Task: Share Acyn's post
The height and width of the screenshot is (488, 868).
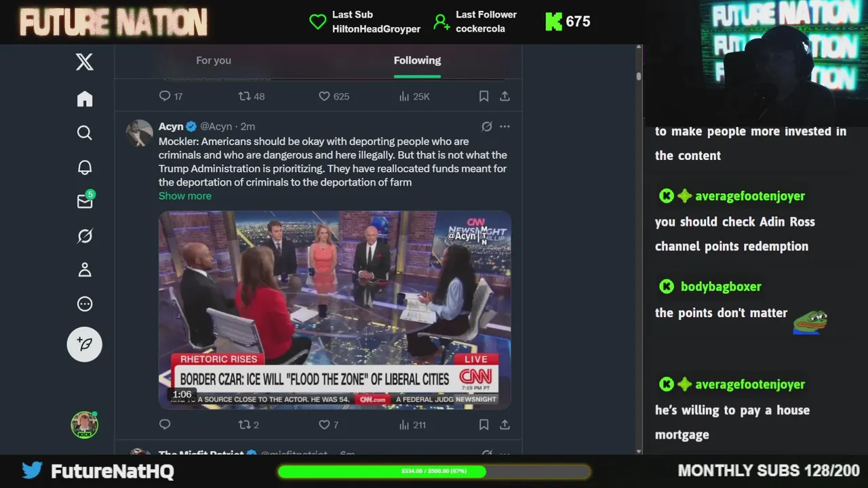Action: (505, 425)
